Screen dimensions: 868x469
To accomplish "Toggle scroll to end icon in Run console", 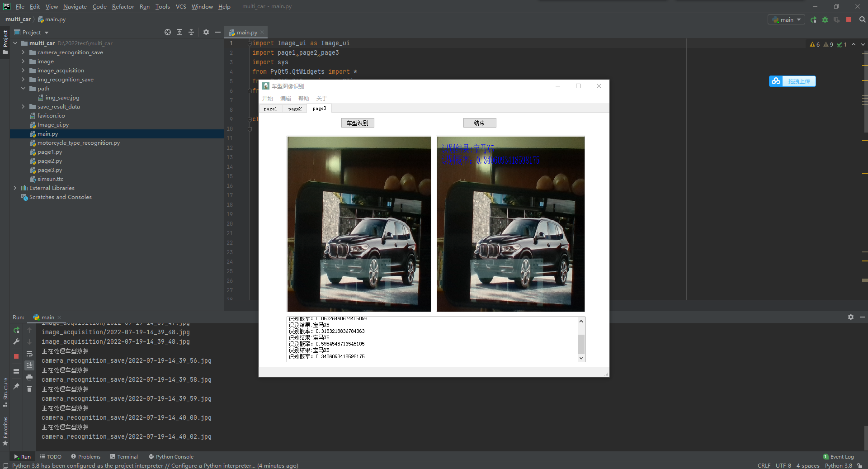I will tap(29, 365).
